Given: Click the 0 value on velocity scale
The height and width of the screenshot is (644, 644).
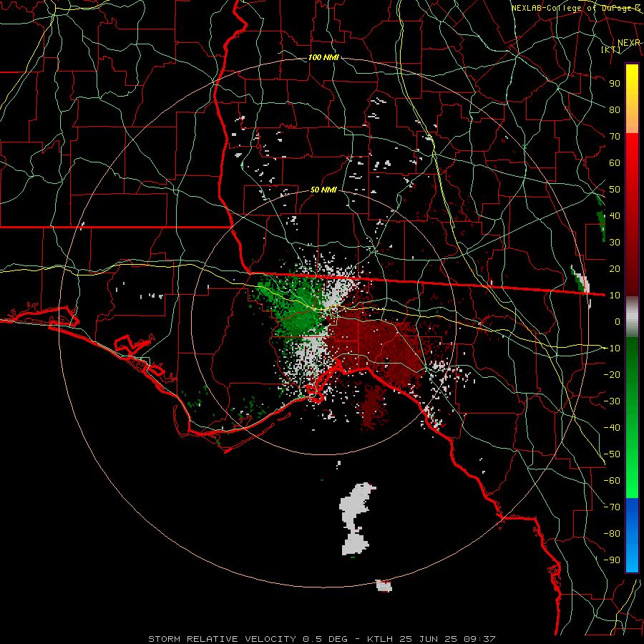Looking at the screenshot, I should pos(618,321).
